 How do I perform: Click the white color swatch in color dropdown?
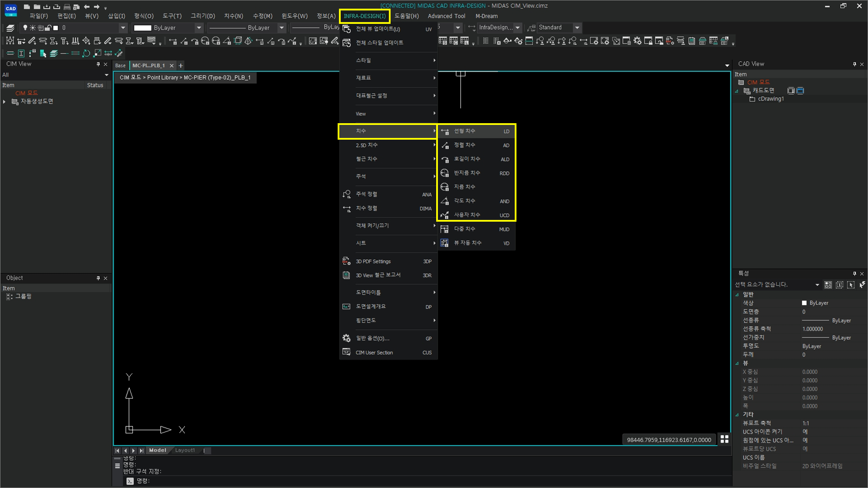pyautogui.click(x=142, y=28)
